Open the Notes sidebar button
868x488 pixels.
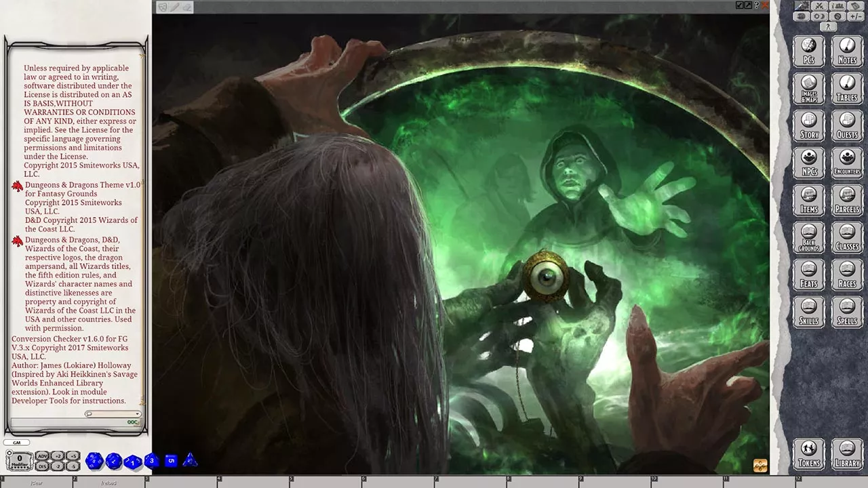(x=847, y=52)
